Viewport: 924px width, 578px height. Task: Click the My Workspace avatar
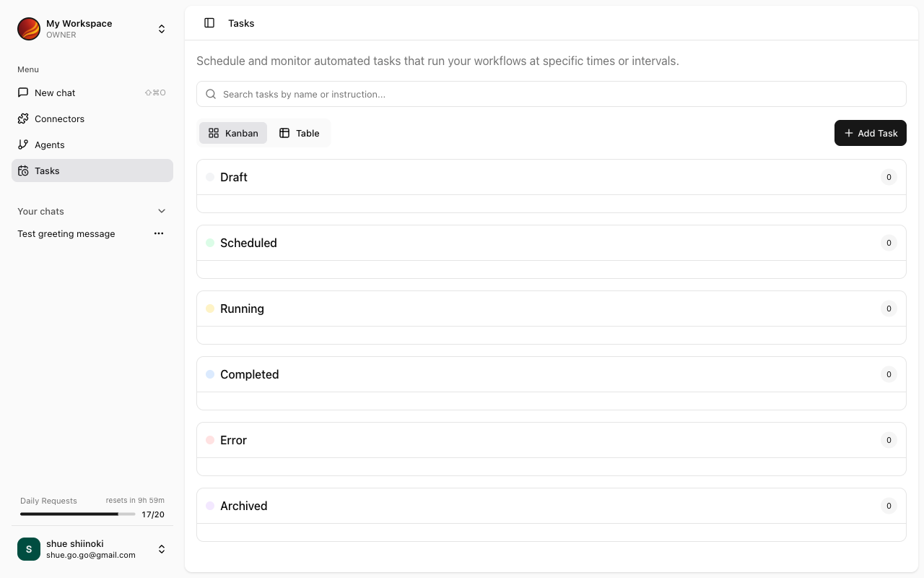(28, 29)
